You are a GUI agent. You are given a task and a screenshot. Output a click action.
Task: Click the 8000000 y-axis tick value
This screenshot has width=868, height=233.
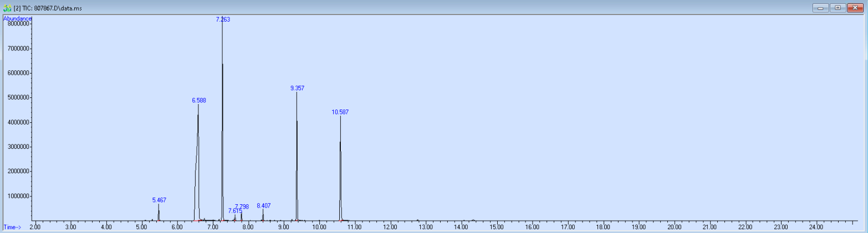tap(18, 24)
